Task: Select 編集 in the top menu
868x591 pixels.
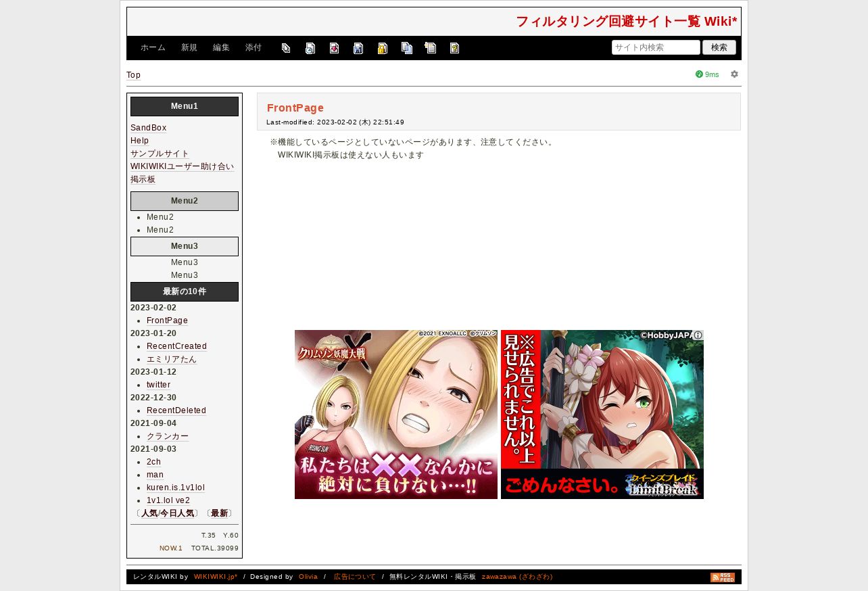Action: pyautogui.click(x=221, y=48)
